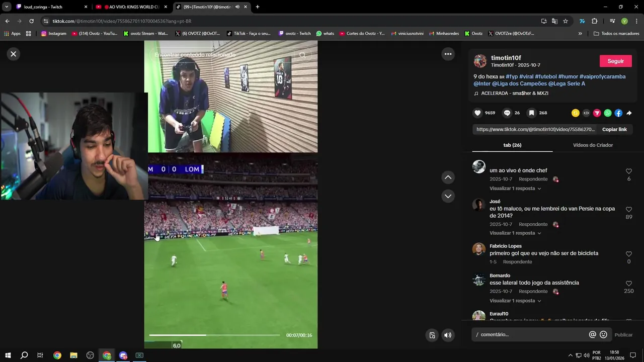Show more bookmarks via double chevron

click(x=580, y=34)
